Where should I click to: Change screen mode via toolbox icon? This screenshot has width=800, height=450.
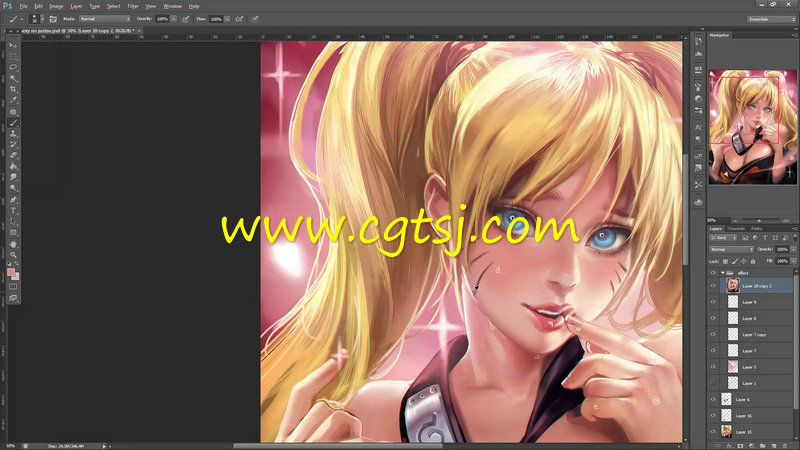13,298
